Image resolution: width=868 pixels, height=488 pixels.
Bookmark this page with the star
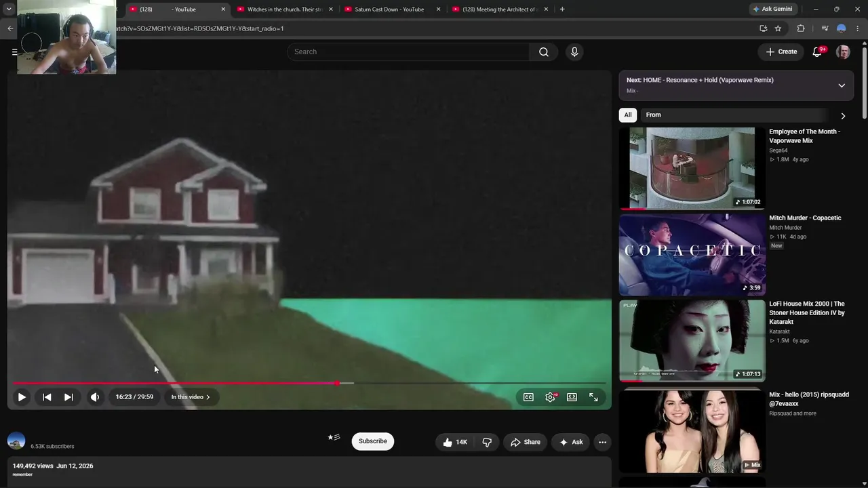(x=778, y=28)
